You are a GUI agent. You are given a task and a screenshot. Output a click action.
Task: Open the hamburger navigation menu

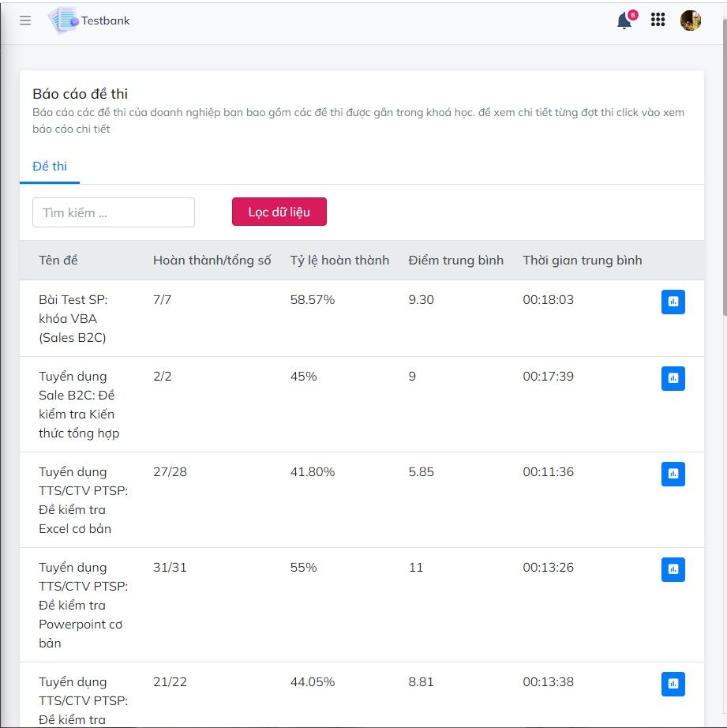[24, 20]
